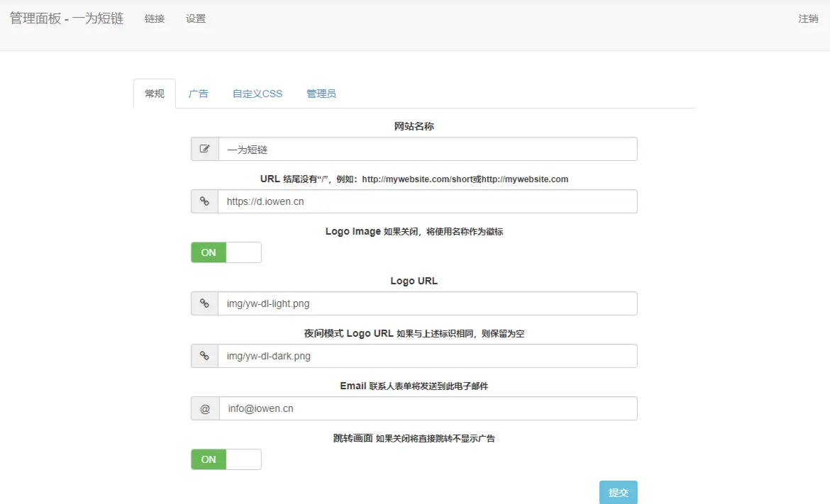Click the 管理面板 - 一为短链 brand title

point(67,18)
